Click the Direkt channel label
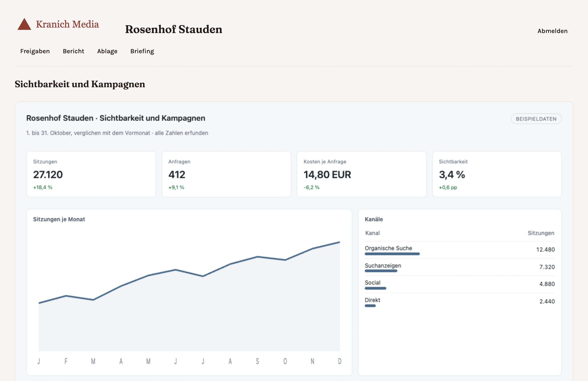 (x=372, y=300)
